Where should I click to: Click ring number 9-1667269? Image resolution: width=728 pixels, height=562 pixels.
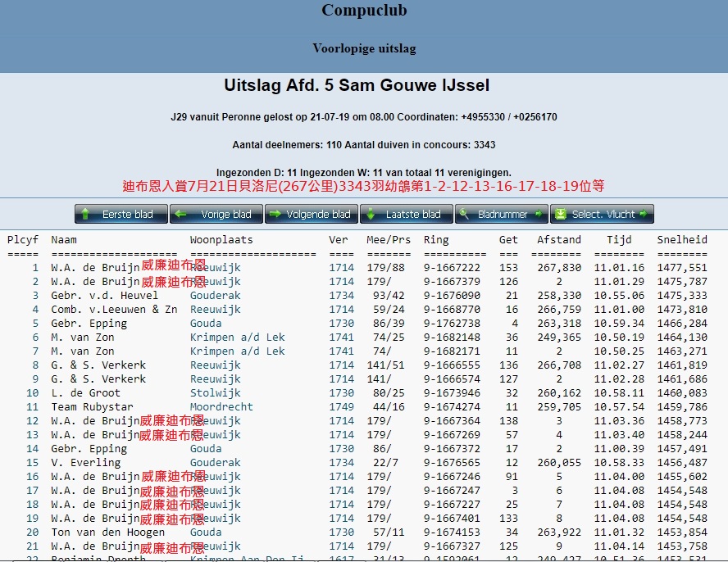click(x=452, y=435)
